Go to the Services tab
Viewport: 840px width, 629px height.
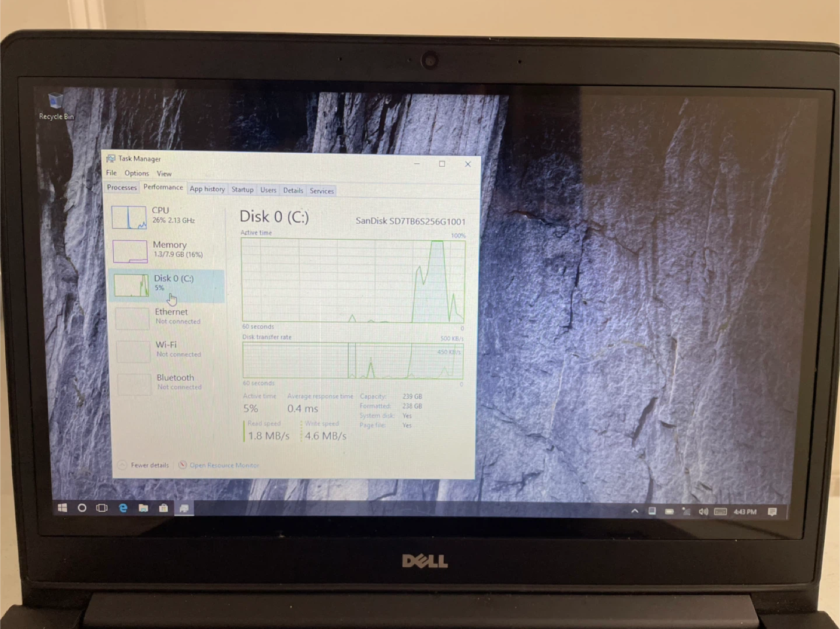321,191
